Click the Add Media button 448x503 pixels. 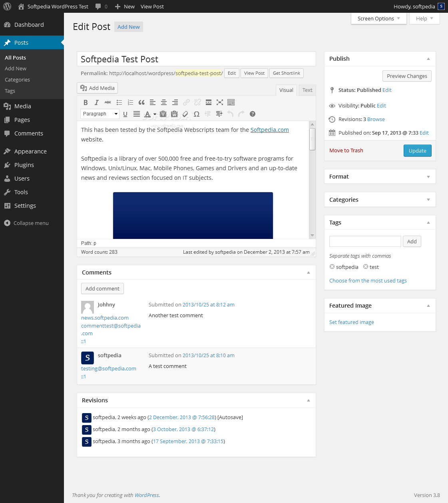pos(98,88)
